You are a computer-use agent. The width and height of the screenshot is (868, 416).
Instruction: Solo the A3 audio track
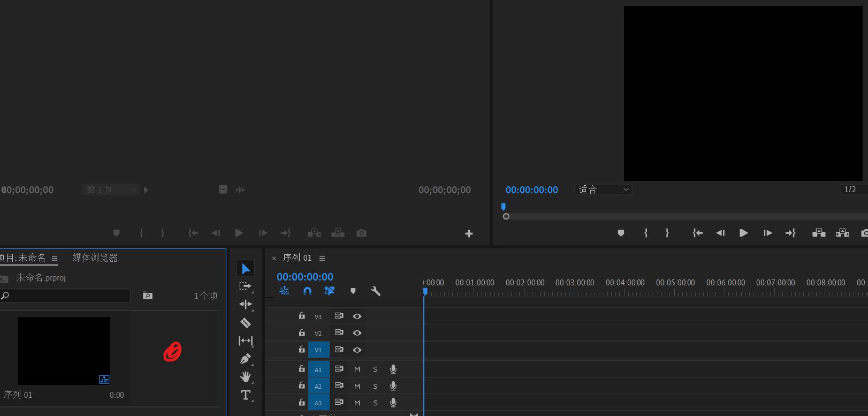[x=375, y=403]
